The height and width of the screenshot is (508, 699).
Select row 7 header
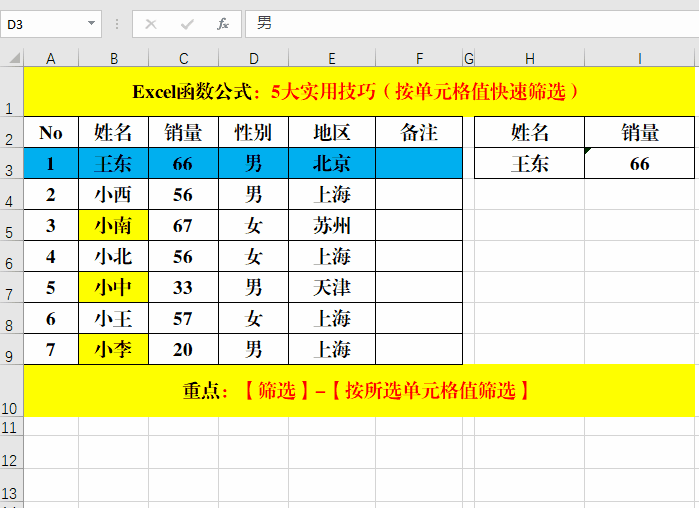click(11, 287)
